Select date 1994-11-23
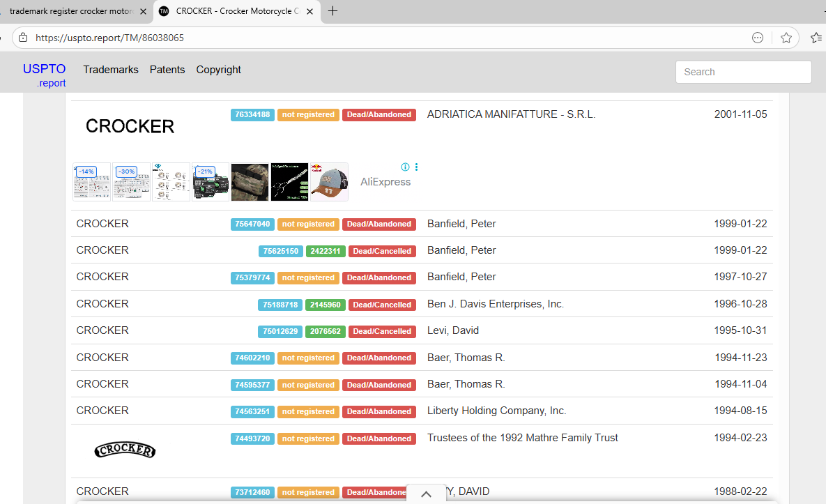 pos(740,358)
